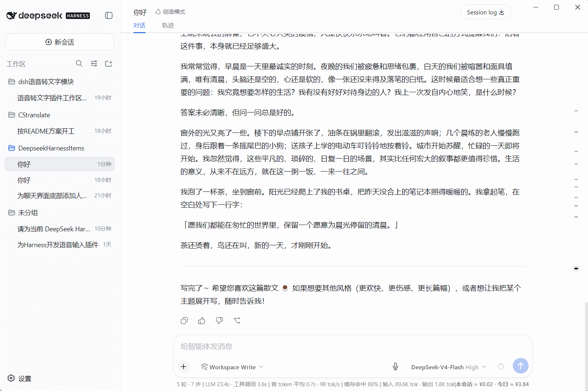Click the 工作区 section label
Screen dimensions: 588x391
[16, 64]
